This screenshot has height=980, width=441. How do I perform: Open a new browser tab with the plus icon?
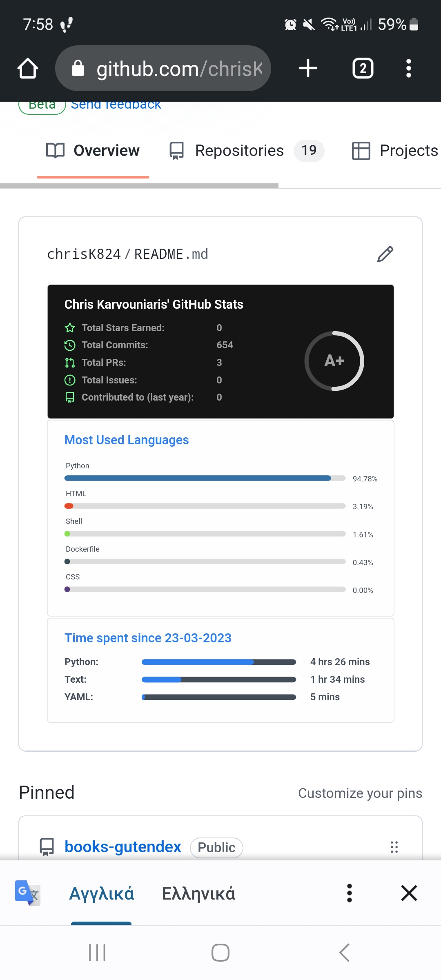[x=308, y=68]
